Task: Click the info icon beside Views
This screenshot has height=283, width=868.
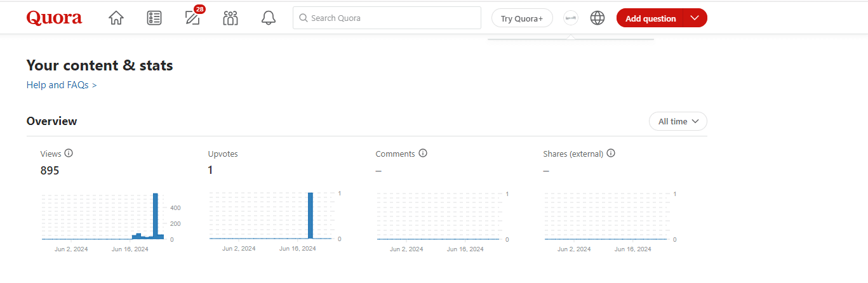Action: tap(69, 154)
